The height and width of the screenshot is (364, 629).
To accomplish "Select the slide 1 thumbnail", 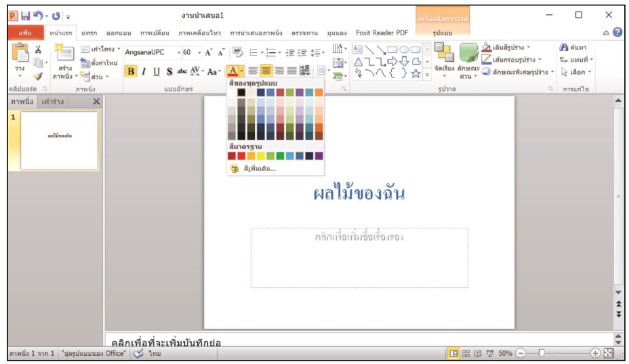I will tap(60, 140).
